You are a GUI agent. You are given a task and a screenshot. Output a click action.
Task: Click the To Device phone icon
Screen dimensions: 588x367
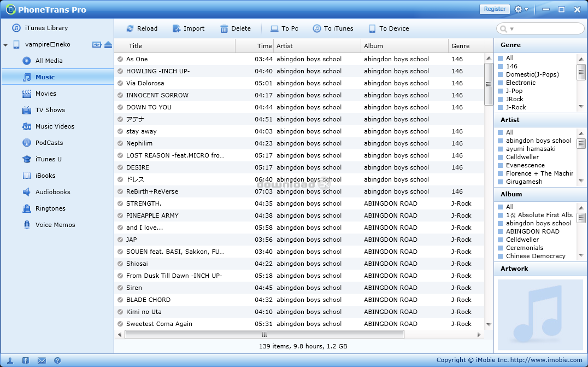[x=372, y=28]
